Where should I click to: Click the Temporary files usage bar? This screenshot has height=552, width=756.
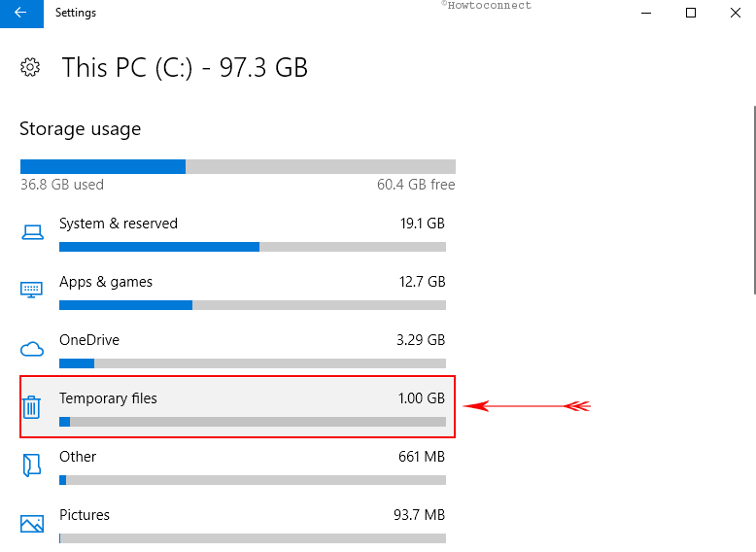tap(253, 422)
